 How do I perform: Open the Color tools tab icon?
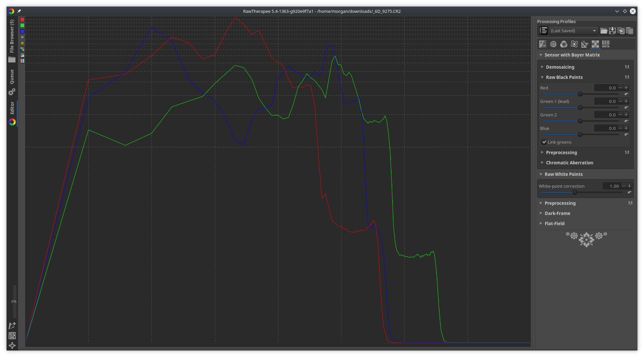point(564,44)
